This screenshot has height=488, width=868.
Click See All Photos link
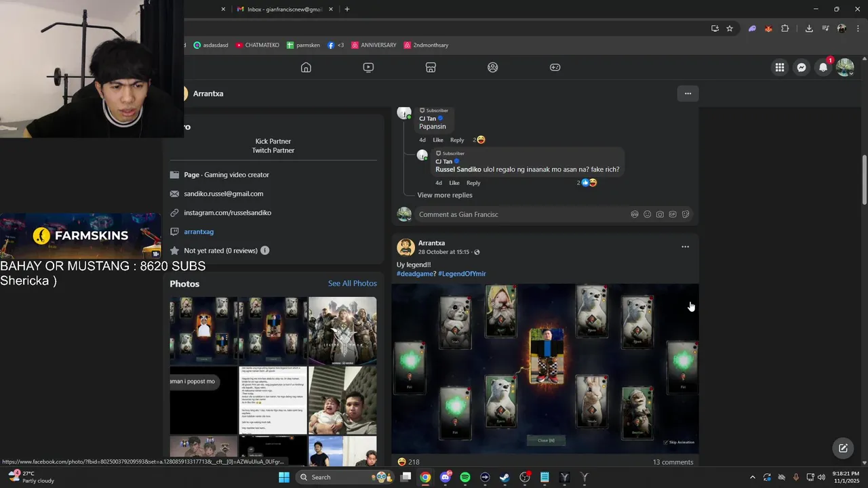[x=352, y=283]
